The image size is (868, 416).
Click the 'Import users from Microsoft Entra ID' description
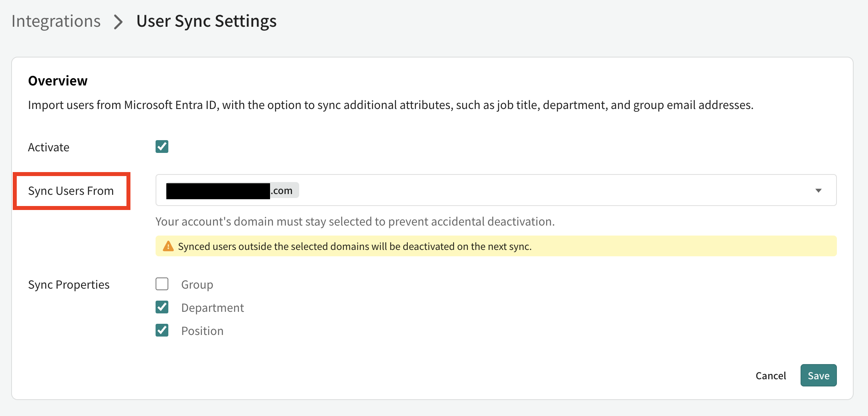(x=391, y=105)
